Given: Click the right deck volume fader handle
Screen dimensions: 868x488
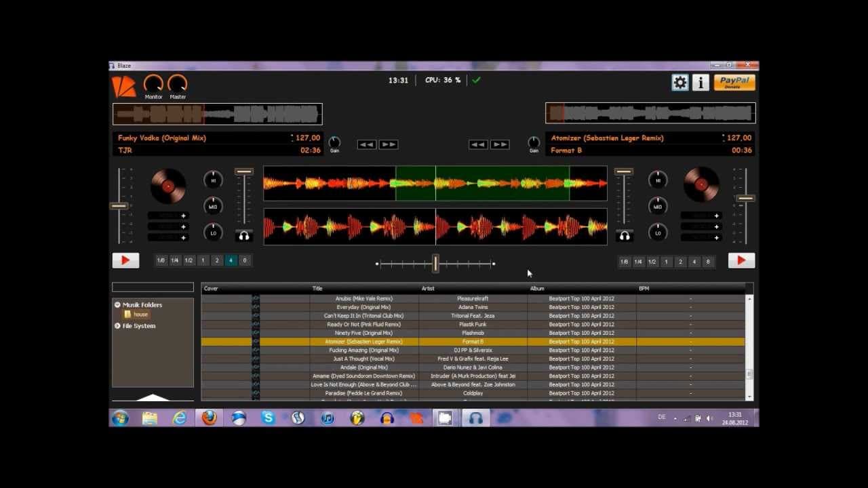Looking at the screenshot, I should pyautogui.click(x=625, y=172).
